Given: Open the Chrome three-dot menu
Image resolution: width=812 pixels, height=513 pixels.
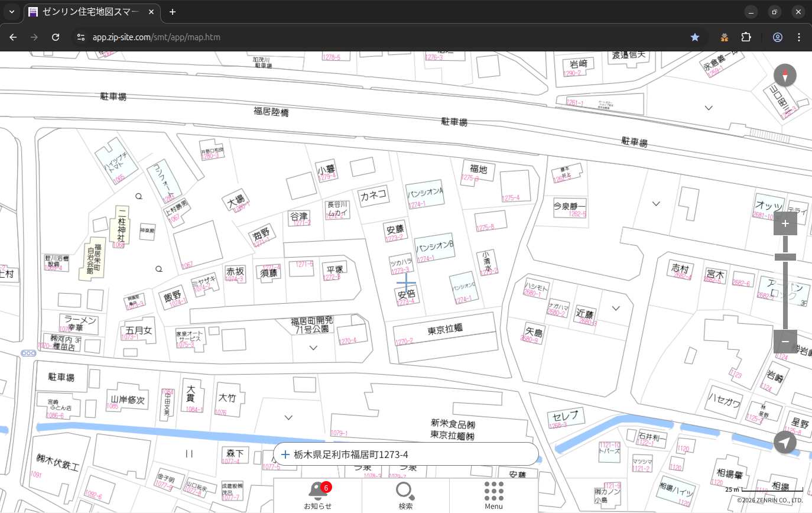Looking at the screenshot, I should click(x=800, y=37).
